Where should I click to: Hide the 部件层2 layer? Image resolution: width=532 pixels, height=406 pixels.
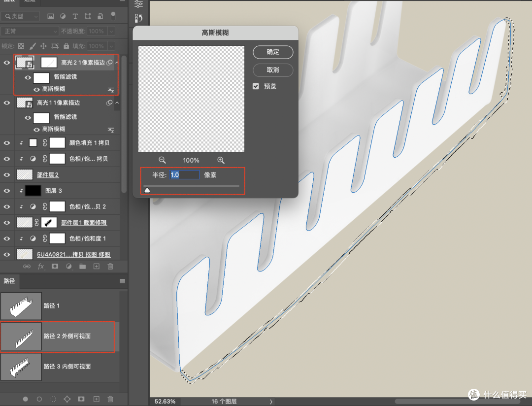(x=7, y=175)
